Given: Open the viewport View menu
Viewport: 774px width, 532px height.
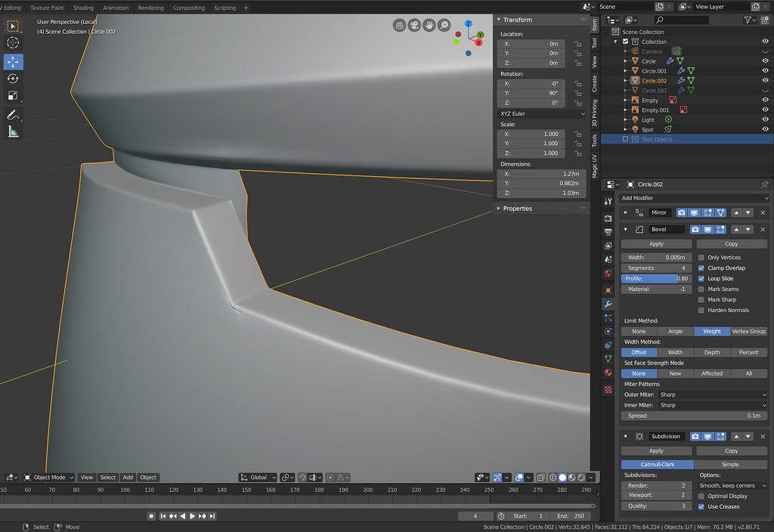Looking at the screenshot, I should click(x=86, y=478).
